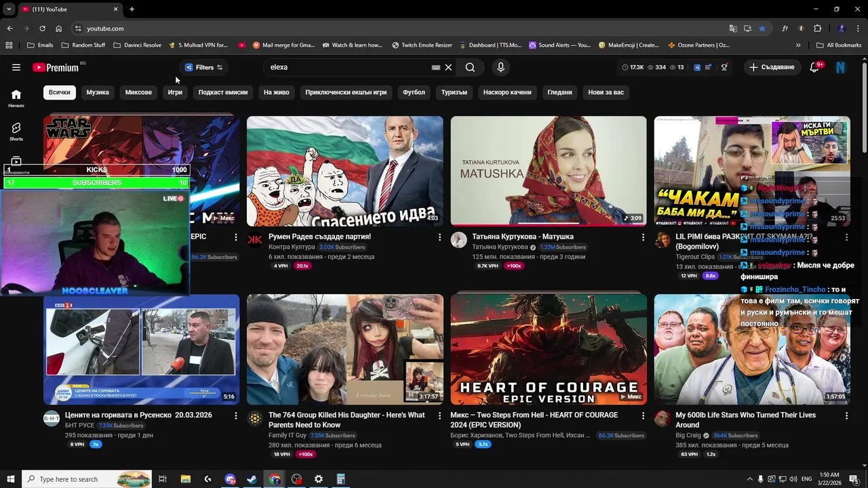This screenshot has height=488, width=868.
Task: Clear the search box text with X
Action: click(448, 67)
